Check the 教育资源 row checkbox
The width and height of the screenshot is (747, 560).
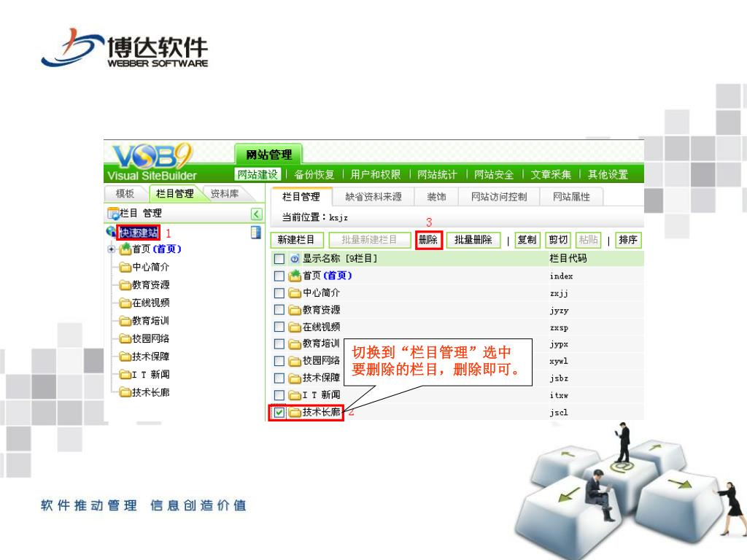coord(279,310)
